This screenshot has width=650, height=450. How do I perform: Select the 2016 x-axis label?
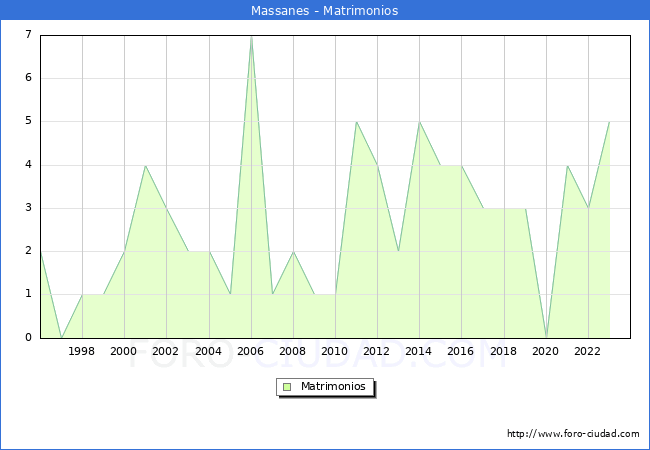coord(461,351)
